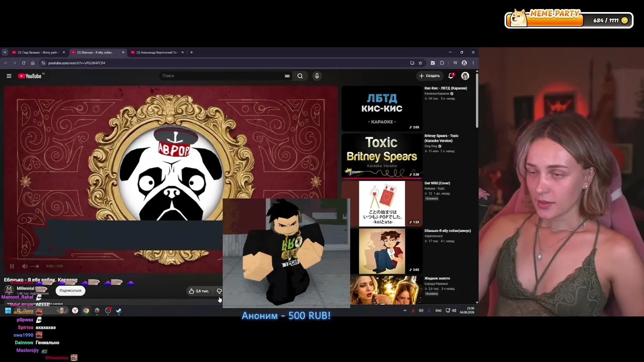This screenshot has height=362, width=644.
Task: Switch the ENG input language indicator
Action: pos(438,311)
